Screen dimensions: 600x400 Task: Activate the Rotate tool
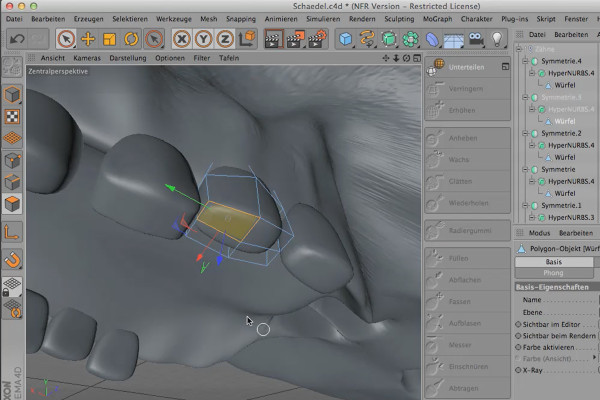click(131, 39)
